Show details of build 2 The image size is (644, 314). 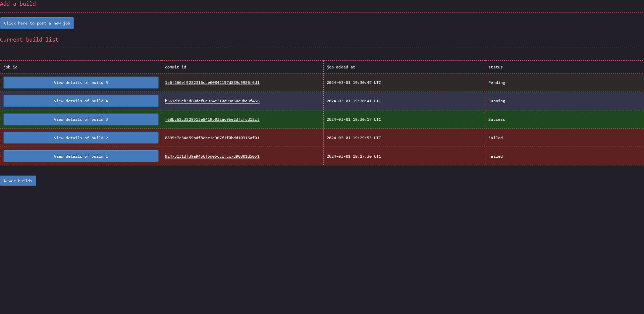pos(81,138)
